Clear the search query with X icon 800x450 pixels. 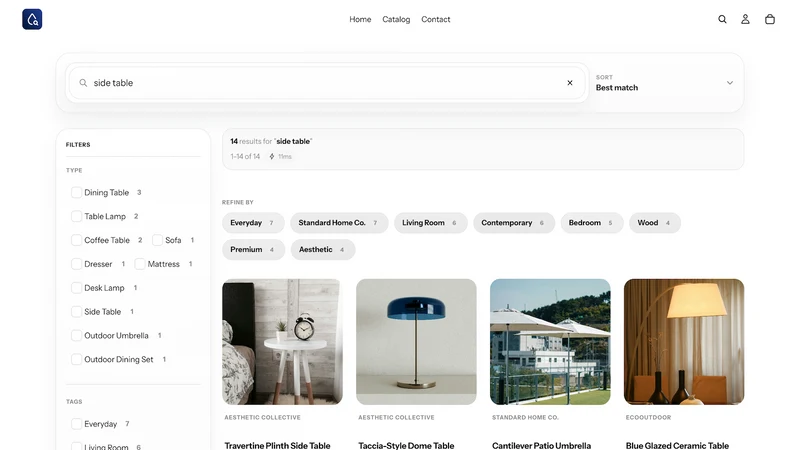click(x=570, y=83)
